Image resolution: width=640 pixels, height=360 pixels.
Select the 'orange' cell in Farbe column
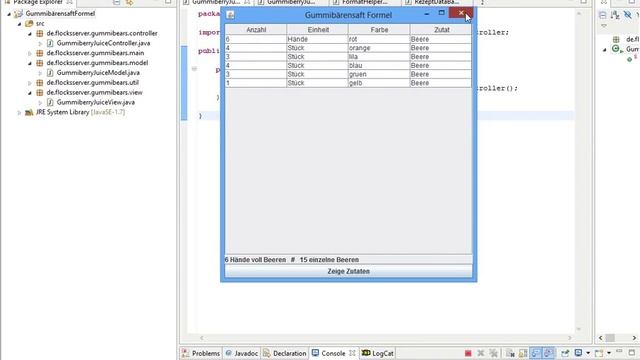(x=379, y=48)
